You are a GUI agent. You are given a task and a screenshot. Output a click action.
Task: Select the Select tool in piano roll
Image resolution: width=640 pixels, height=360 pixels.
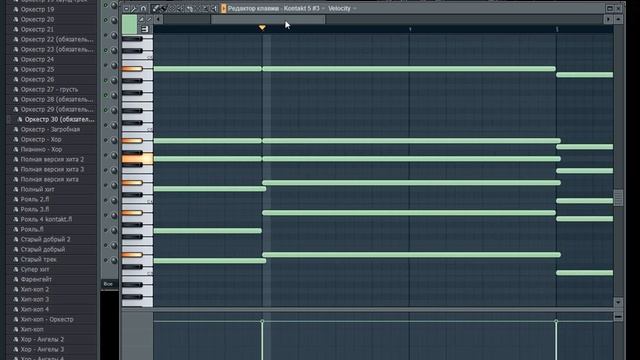point(198,9)
